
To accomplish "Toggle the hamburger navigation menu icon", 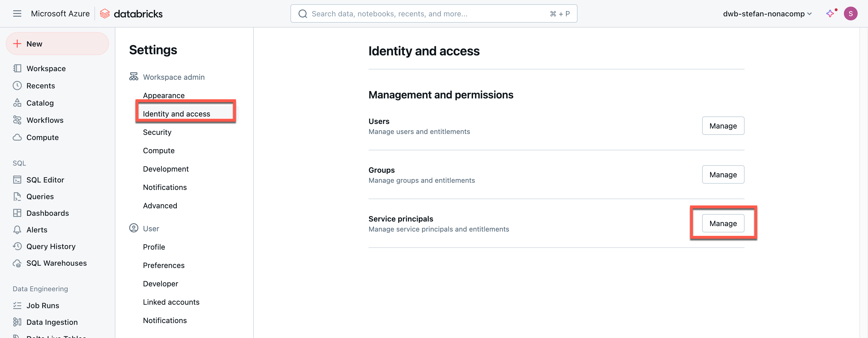I will [x=17, y=13].
